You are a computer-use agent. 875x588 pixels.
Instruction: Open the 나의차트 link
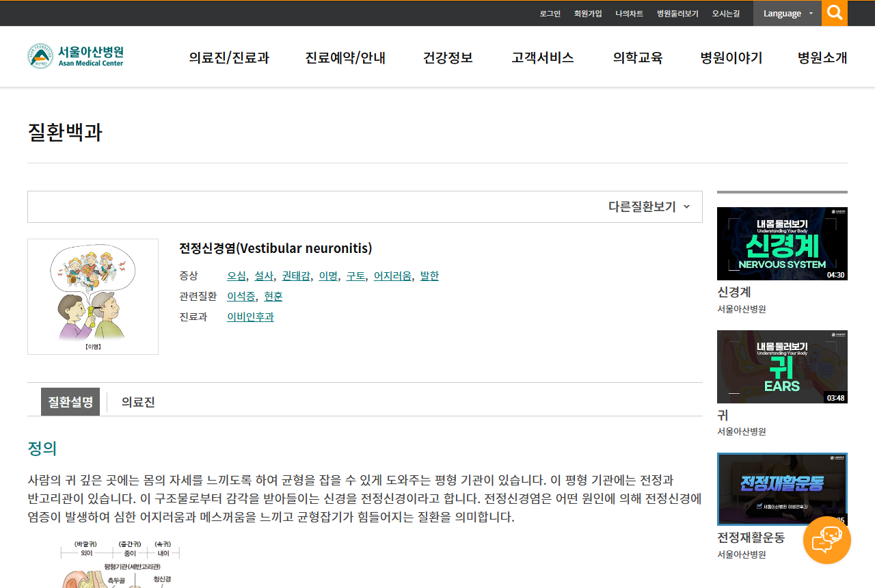629,14
